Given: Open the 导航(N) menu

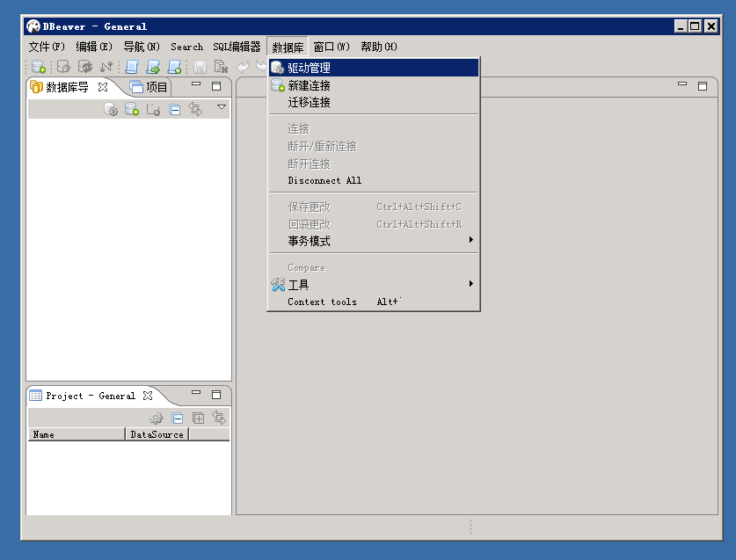Looking at the screenshot, I should (x=142, y=47).
